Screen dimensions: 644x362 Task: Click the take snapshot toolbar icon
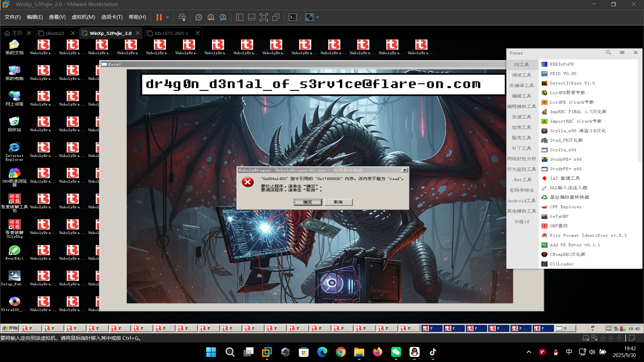pos(198,17)
